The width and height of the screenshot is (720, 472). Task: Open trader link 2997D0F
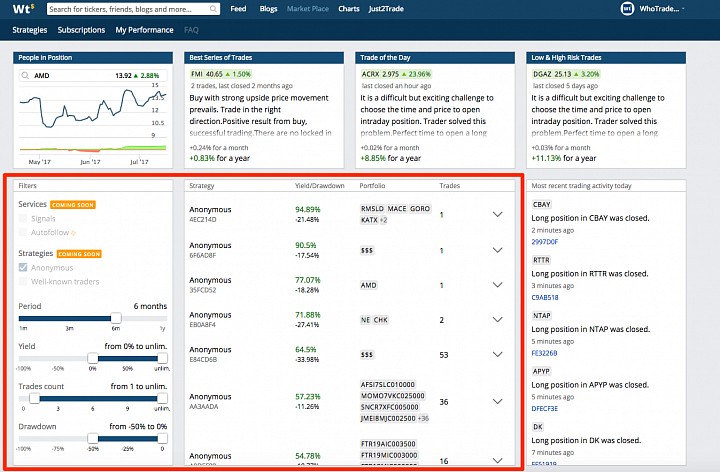(545, 242)
